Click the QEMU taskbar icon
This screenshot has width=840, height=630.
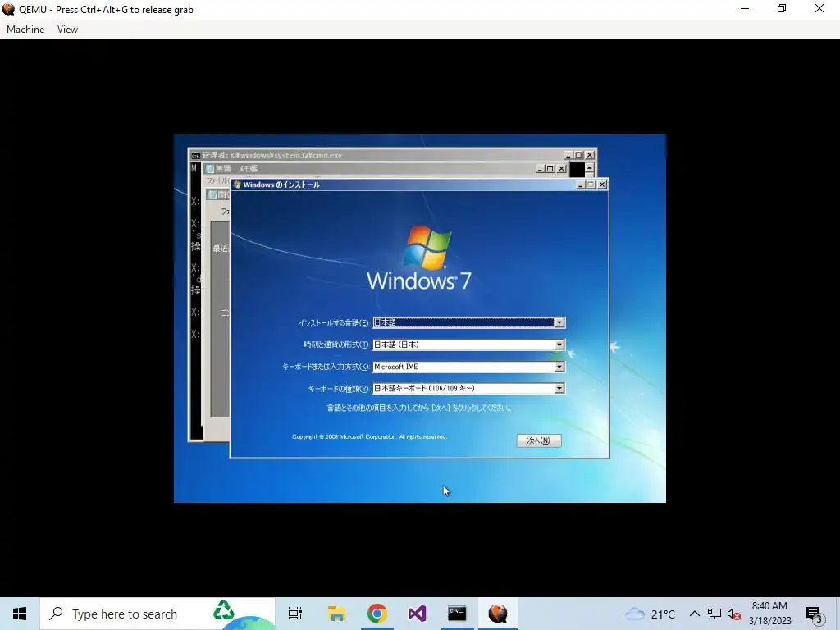(x=498, y=614)
